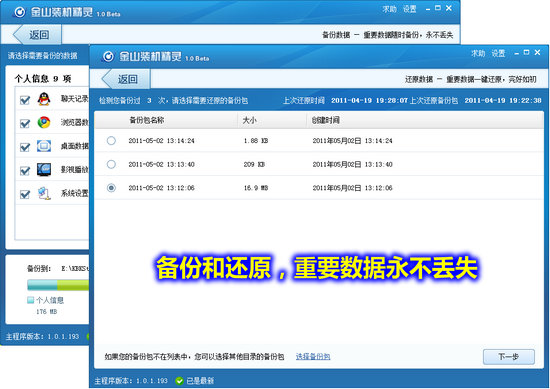
Task: Open 设置 in front window
Action: [x=498, y=53]
